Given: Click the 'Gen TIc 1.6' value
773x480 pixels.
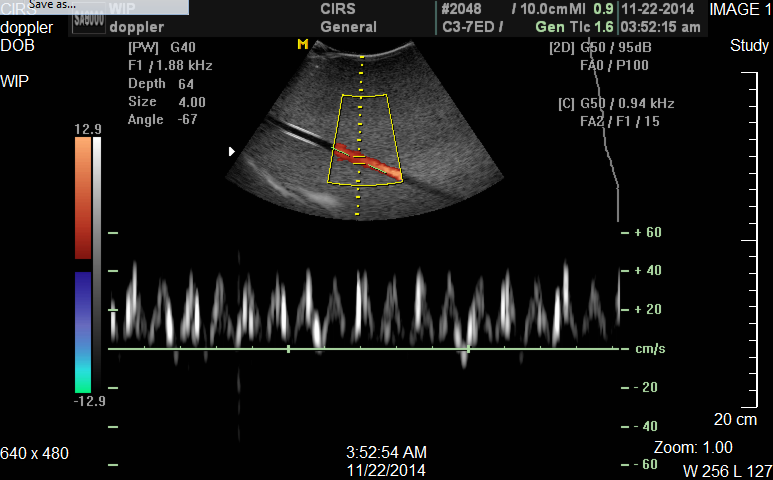Looking at the screenshot, I should pyautogui.click(x=574, y=27).
